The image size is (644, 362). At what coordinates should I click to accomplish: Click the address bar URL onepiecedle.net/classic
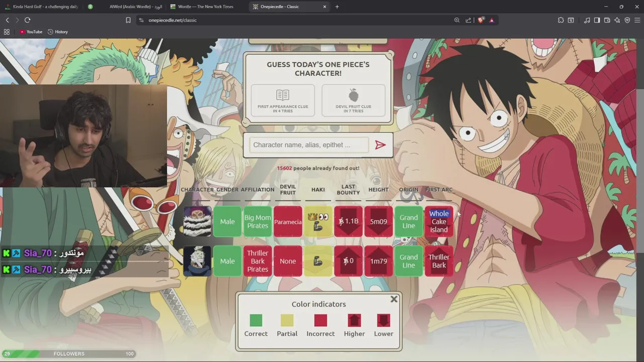[173, 20]
